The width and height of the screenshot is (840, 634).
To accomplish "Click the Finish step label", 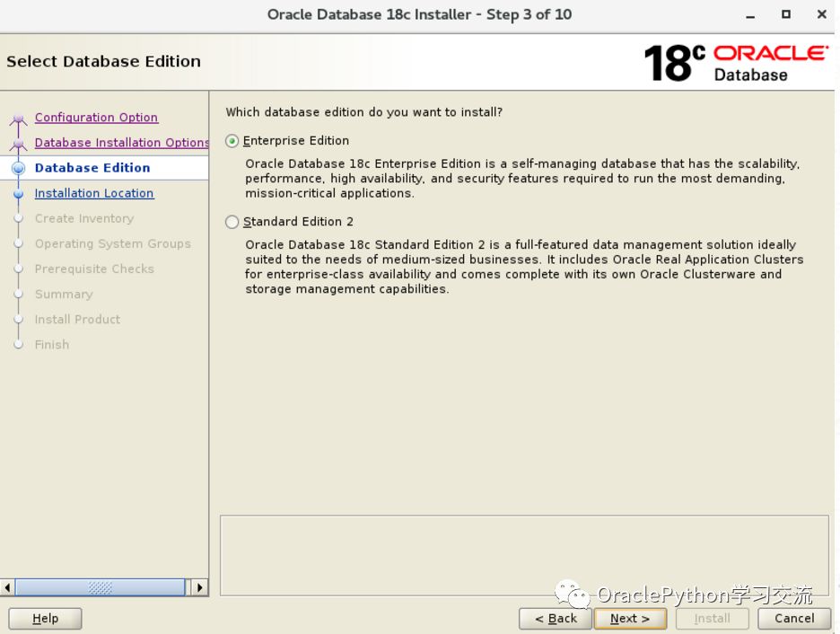I will coord(52,345).
